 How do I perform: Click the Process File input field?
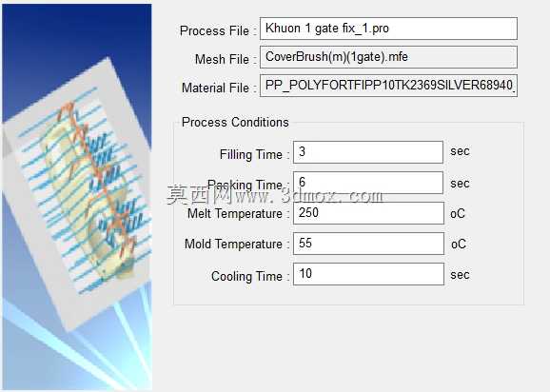(388, 29)
